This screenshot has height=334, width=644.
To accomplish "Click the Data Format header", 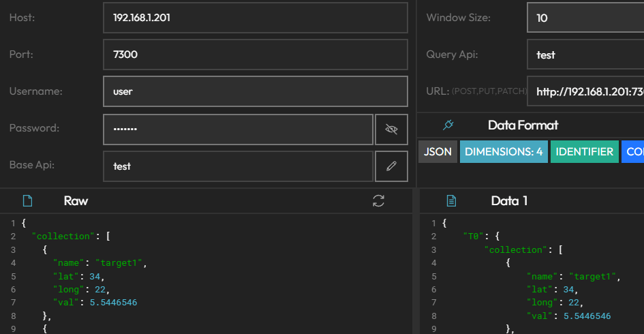I will [523, 125].
